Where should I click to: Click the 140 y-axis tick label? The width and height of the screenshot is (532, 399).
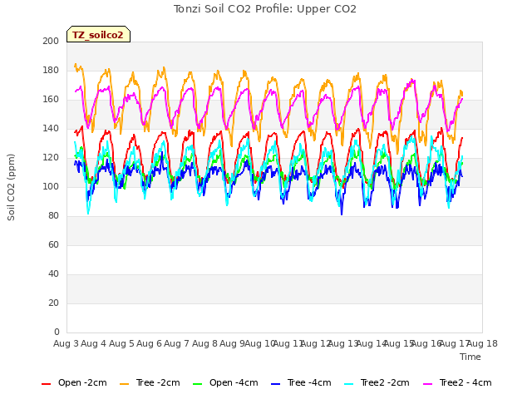coord(51,129)
